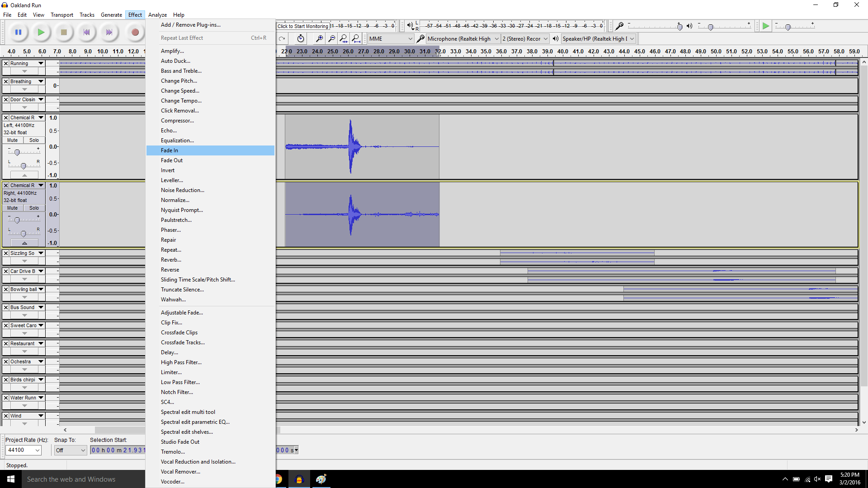868x488 pixels.
Task: Skip to start of project
Action: tap(86, 32)
